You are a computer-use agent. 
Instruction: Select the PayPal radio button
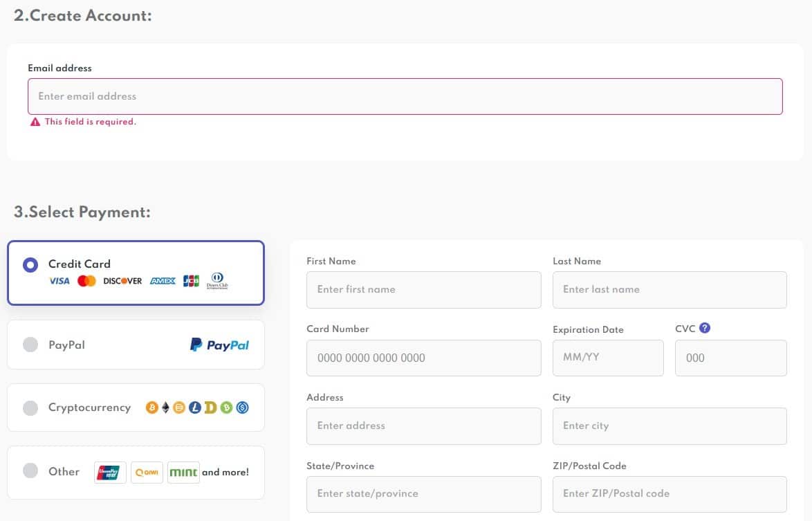pos(30,345)
